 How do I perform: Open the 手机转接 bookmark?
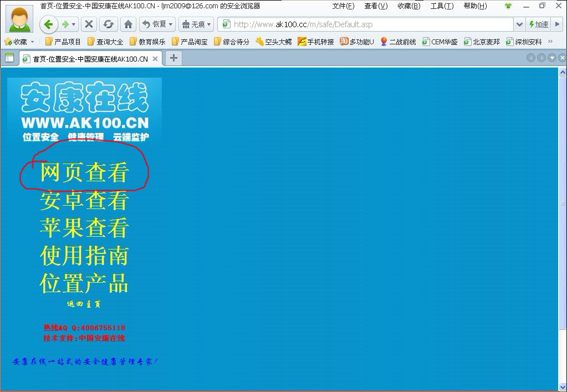(x=316, y=42)
